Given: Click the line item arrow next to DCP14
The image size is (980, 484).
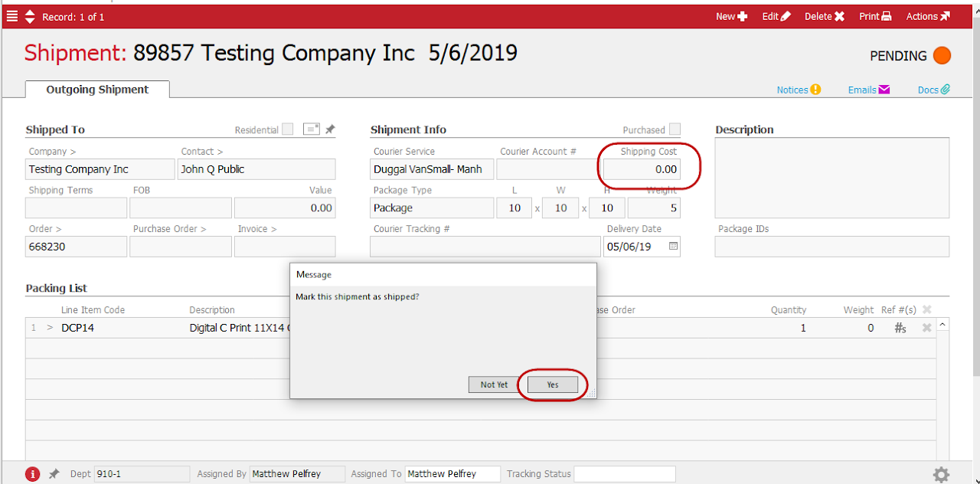Looking at the screenshot, I should (51, 328).
